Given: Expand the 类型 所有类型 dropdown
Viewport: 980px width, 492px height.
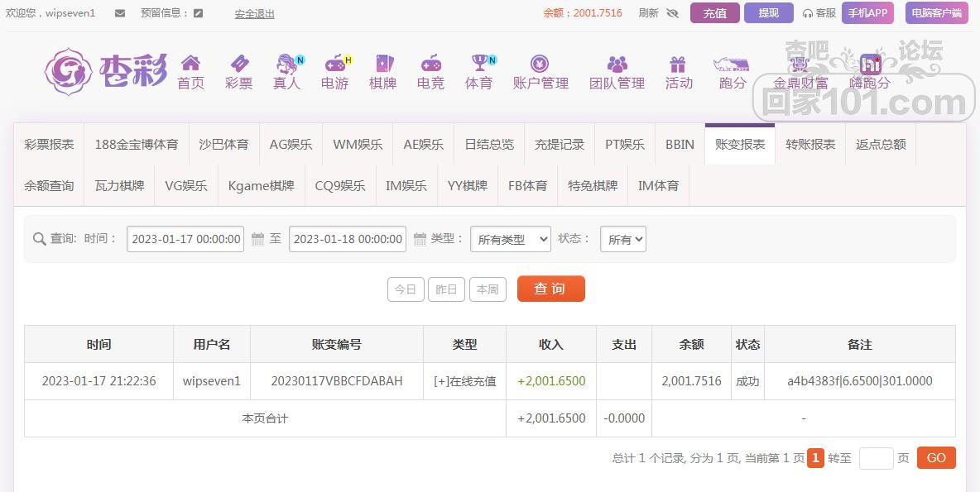Looking at the screenshot, I should (x=511, y=239).
